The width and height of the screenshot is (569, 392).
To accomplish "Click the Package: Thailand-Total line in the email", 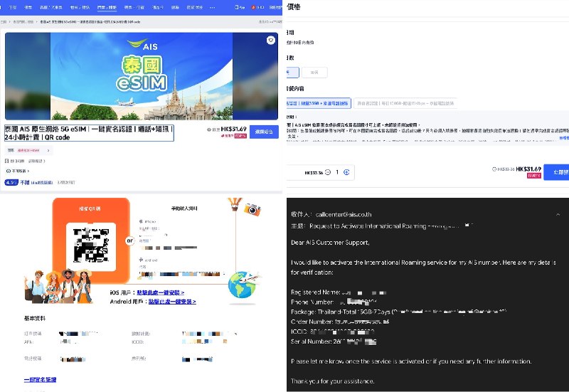I will pyautogui.click(x=398, y=312).
